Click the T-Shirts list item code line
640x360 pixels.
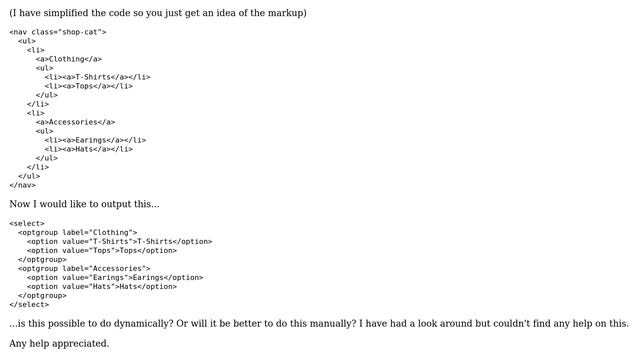point(98,77)
